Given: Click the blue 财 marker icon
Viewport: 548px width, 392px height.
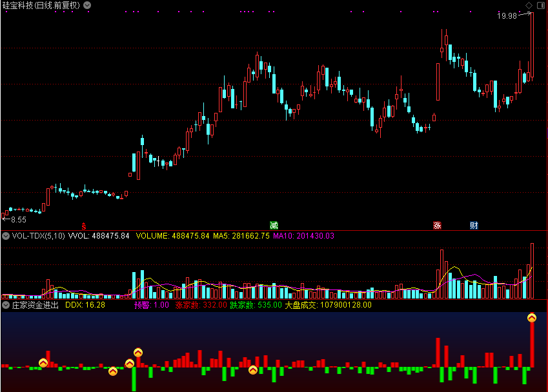Looking at the screenshot, I should [x=474, y=225].
